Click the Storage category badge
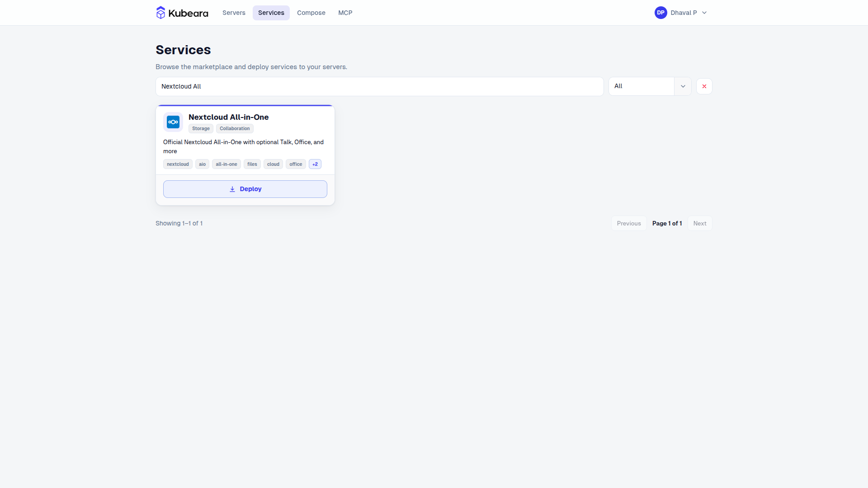The width and height of the screenshot is (868, 488). [201, 129]
